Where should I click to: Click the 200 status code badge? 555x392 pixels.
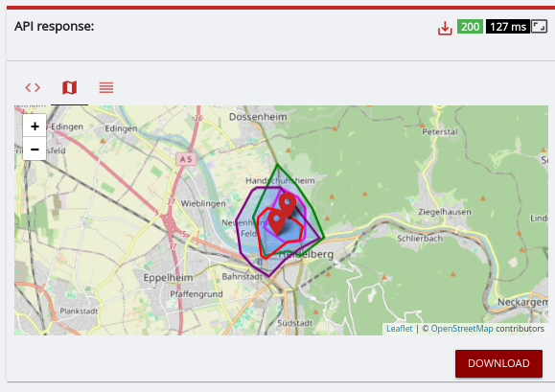pyautogui.click(x=470, y=27)
